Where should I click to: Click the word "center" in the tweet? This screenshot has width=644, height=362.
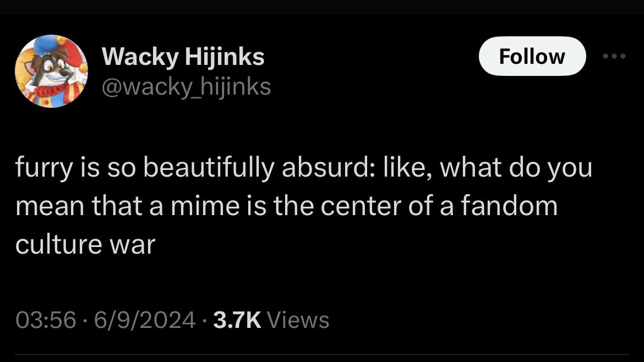(361, 206)
